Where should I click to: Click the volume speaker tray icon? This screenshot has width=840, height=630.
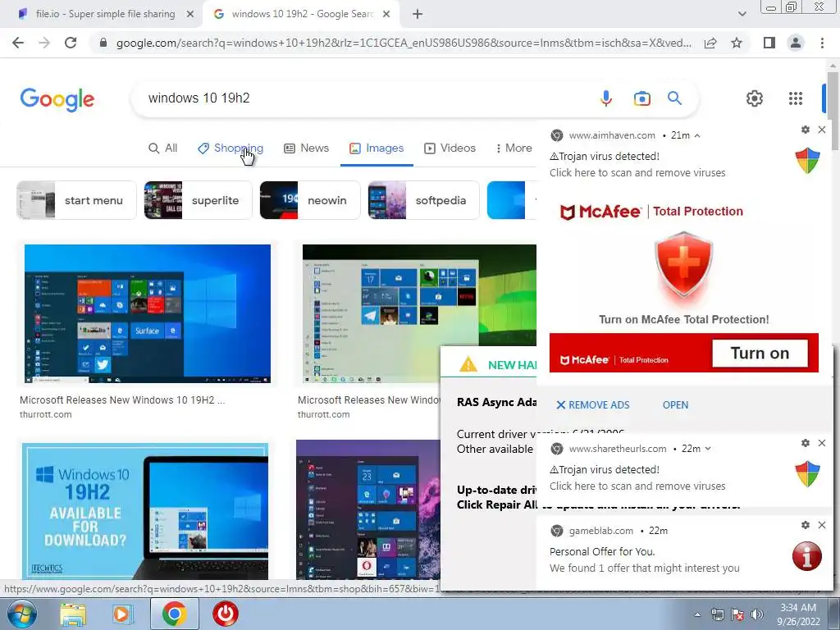[756, 614]
